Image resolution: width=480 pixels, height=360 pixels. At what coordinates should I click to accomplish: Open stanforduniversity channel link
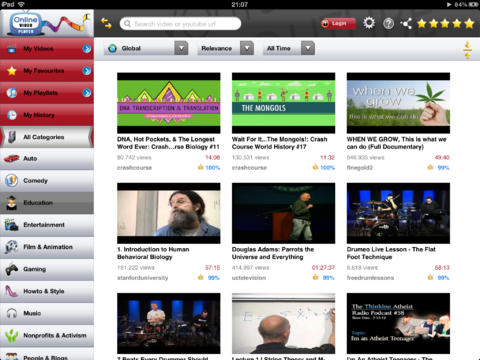coord(142,278)
